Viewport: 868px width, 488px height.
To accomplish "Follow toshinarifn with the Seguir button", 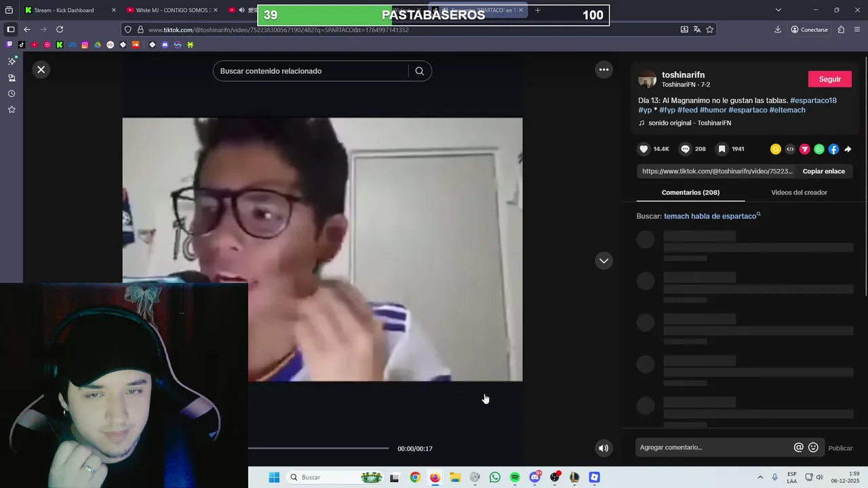I will point(829,79).
